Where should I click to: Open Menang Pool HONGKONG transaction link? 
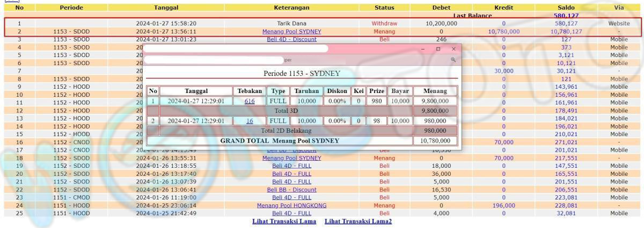pyautogui.click(x=291, y=205)
